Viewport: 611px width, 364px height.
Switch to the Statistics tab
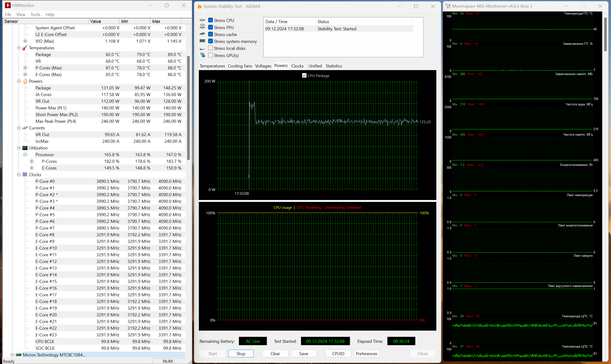(333, 66)
